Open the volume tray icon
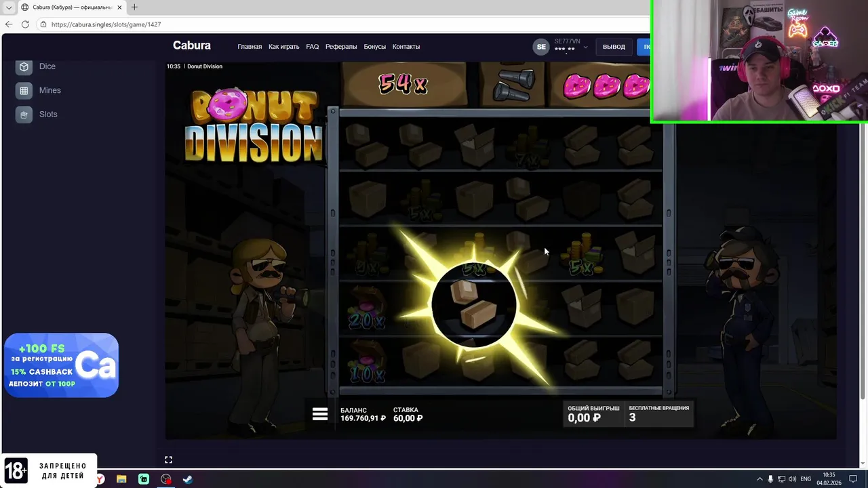Image resolution: width=868 pixels, height=488 pixels. tap(792, 479)
